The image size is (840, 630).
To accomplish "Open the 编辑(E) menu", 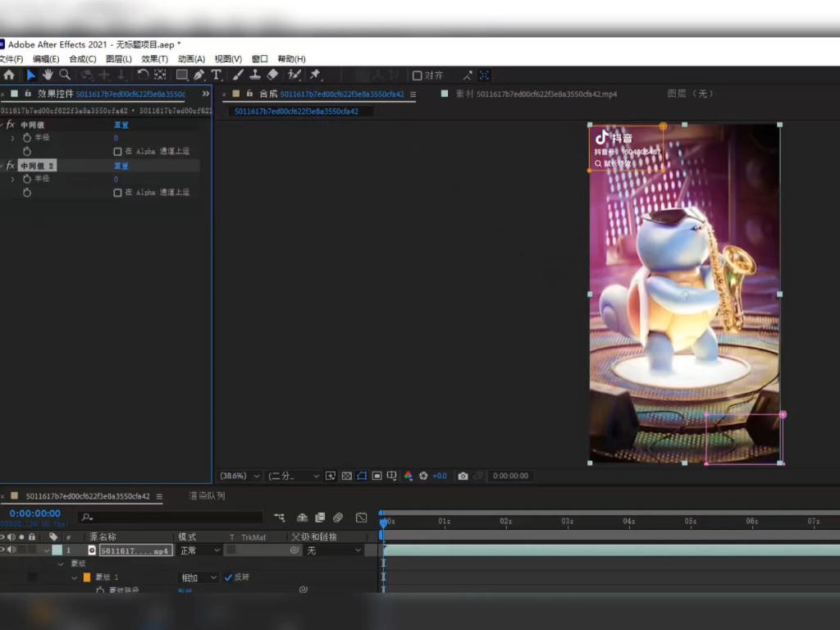I will (x=46, y=59).
